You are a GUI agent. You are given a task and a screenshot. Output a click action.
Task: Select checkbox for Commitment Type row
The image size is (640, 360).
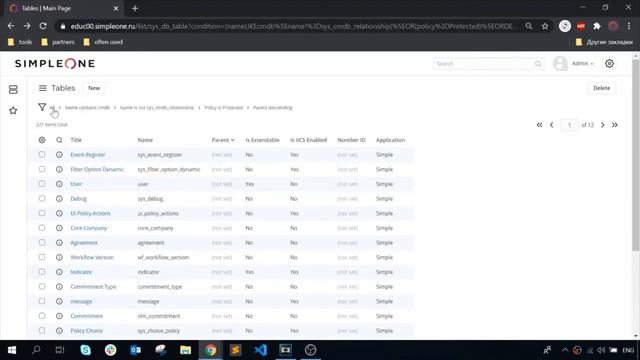[42, 287]
